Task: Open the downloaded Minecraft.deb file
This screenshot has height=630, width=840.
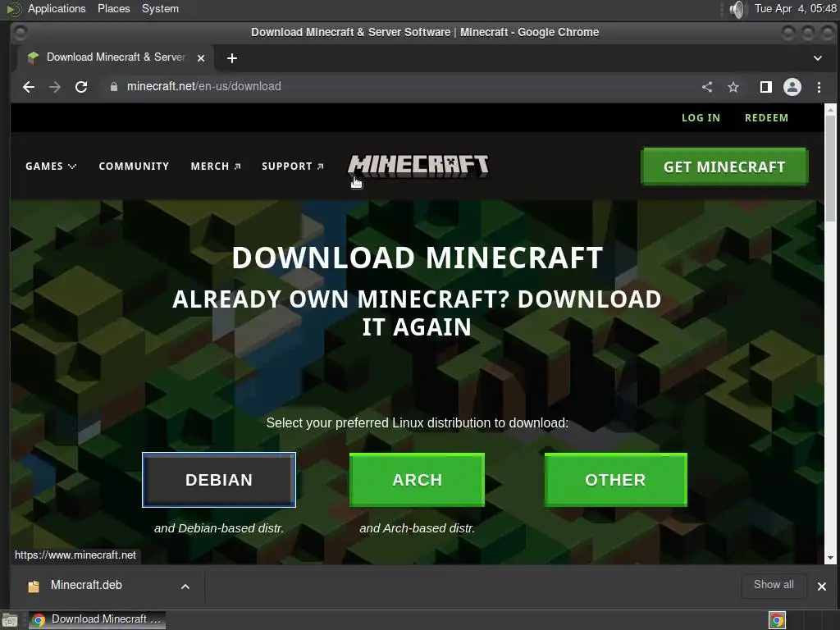Action: [85, 586]
